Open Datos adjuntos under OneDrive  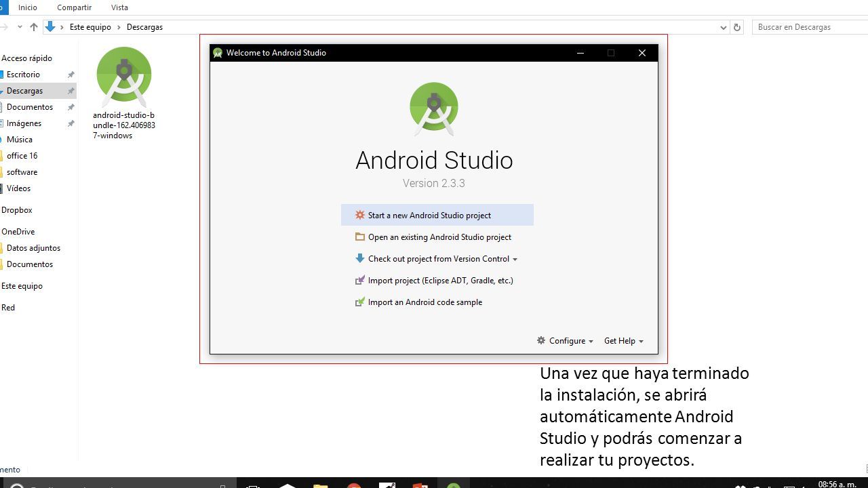(x=34, y=248)
